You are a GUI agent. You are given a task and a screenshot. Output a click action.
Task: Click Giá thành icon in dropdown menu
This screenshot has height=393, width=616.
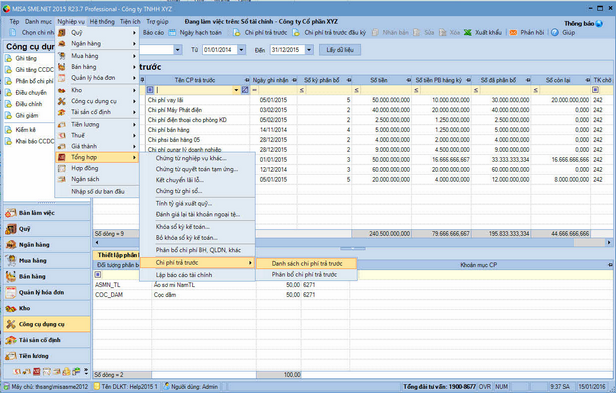click(x=62, y=146)
